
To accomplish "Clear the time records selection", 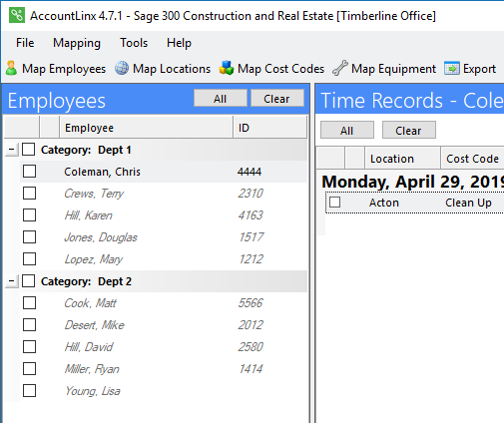I will pyautogui.click(x=409, y=130).
